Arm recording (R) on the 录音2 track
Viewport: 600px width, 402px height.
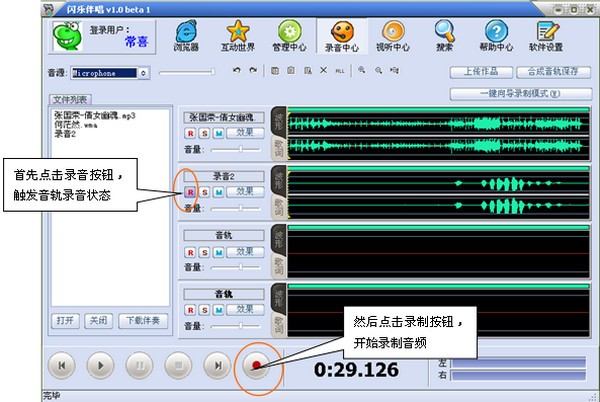[x=190, y=191]
